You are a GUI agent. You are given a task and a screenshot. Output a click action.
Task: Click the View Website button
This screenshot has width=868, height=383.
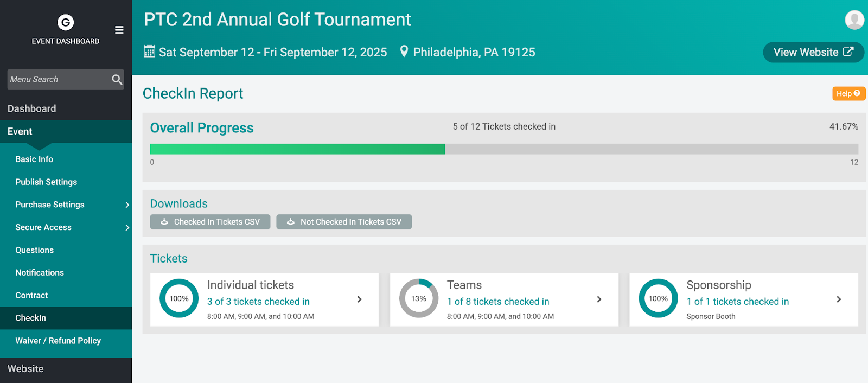[x=813, y=53]
